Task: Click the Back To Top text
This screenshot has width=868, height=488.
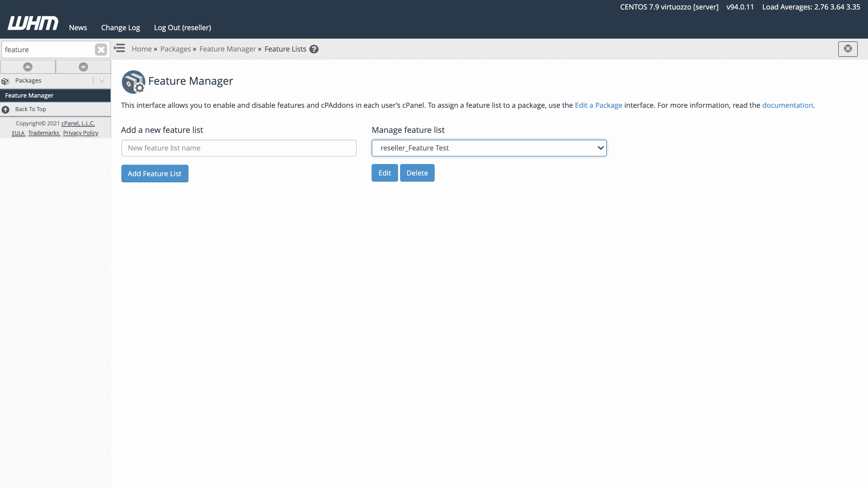Action: (x=31, y=109)
